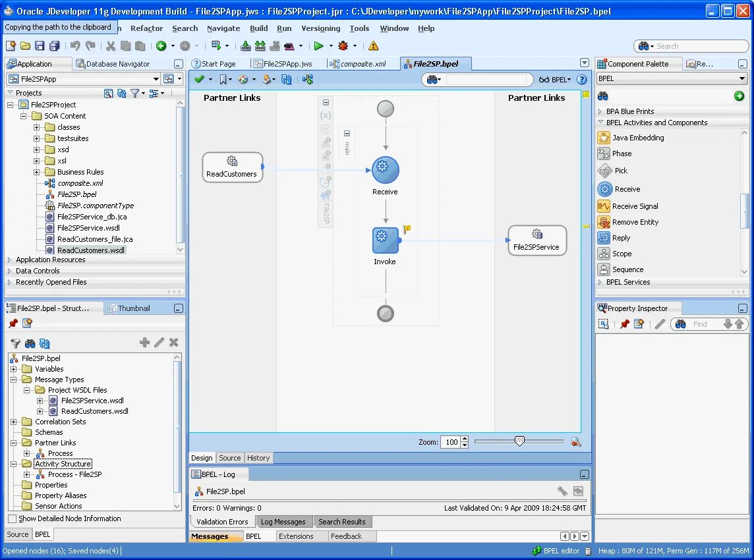Collapse the main sequence in diagram

[347, 133]
